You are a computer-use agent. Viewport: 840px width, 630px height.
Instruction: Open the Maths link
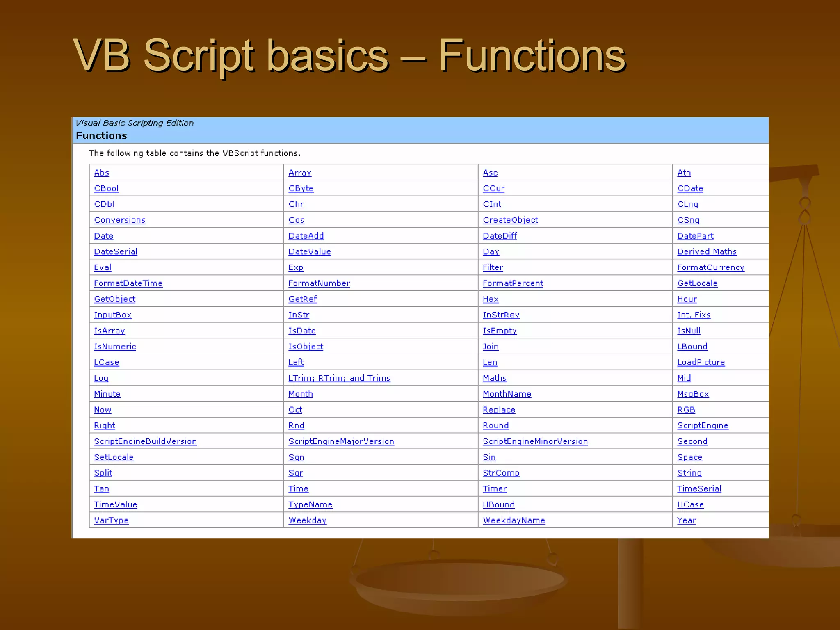pyautogui.click(x=495, y=378)
